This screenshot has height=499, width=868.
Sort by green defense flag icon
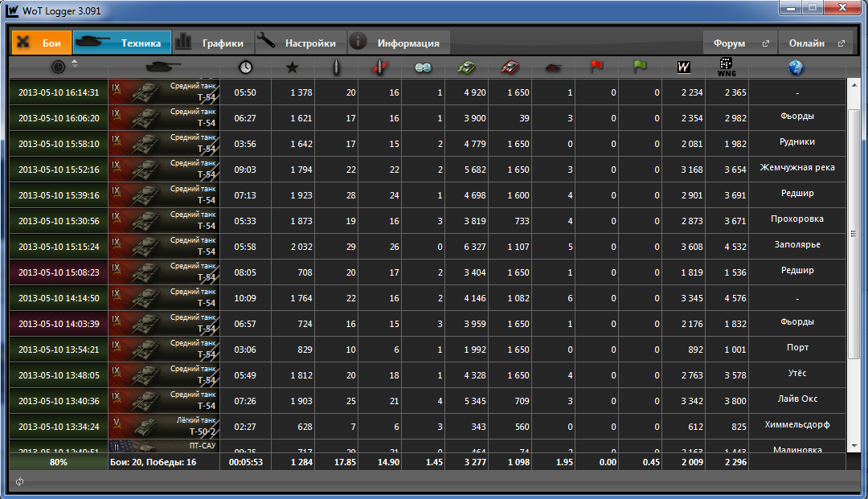click(x=640, y=67)
